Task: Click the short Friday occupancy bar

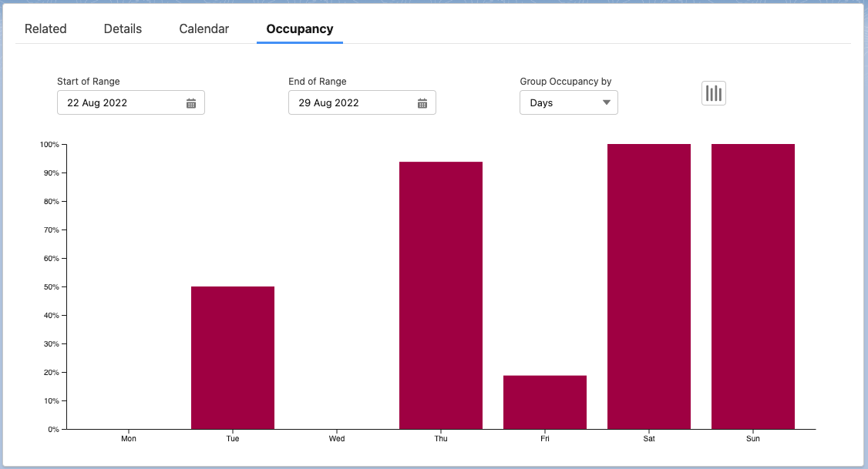Action: point(545,402)
